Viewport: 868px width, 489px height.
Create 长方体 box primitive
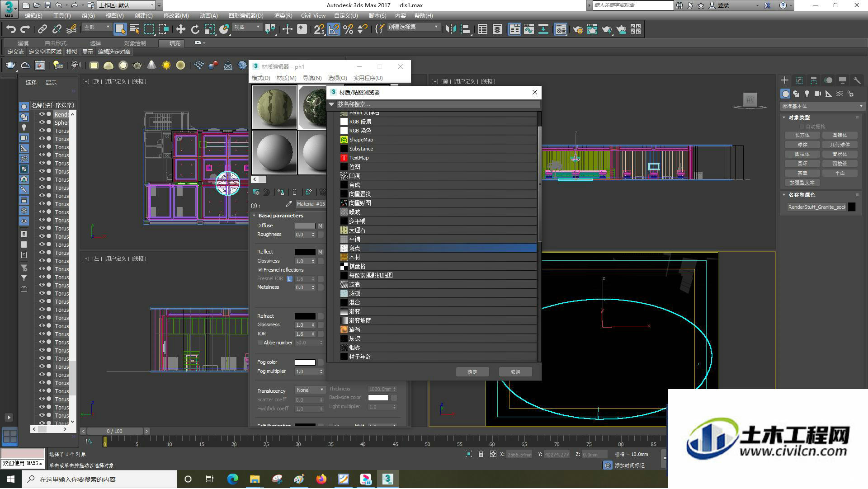[802, 135]
